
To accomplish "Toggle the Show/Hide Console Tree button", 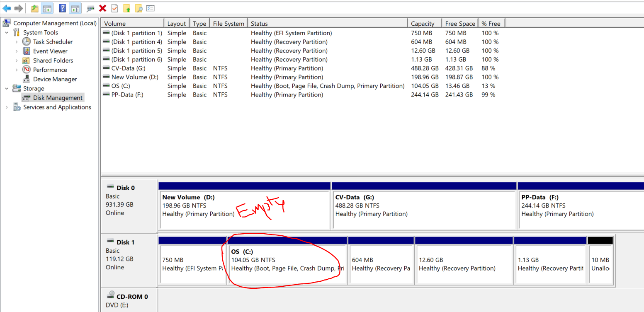I will [47, 8].
